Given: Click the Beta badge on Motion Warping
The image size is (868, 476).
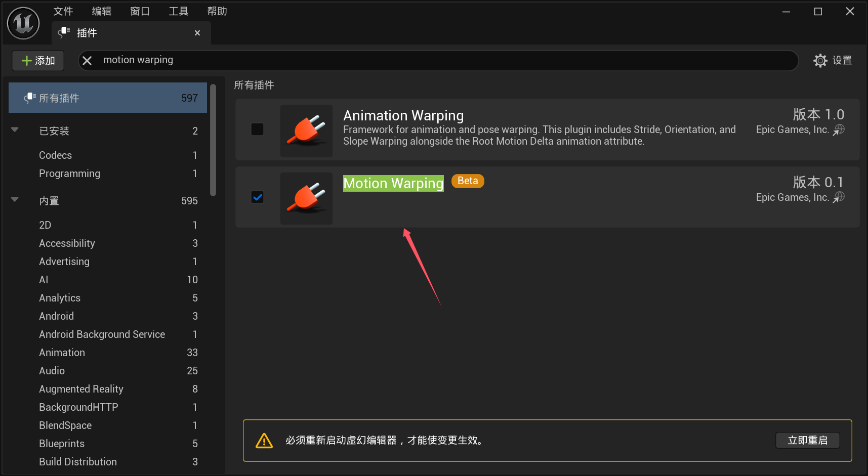Looking at the screenshot, I should click(x=468, y=181).
